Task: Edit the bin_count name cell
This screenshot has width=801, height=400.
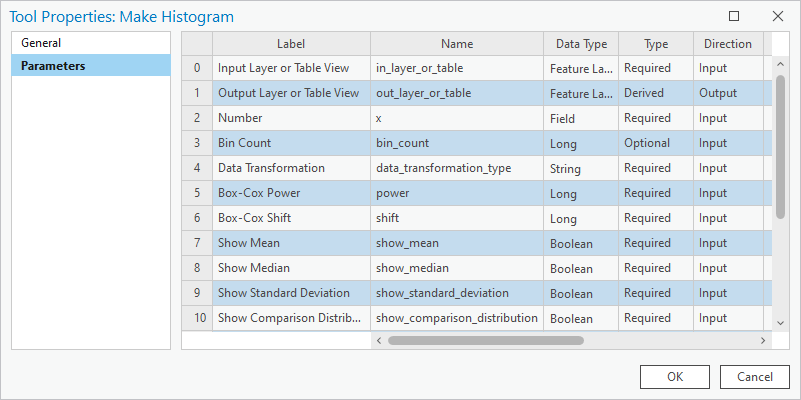Action: (x=457, y=143)
